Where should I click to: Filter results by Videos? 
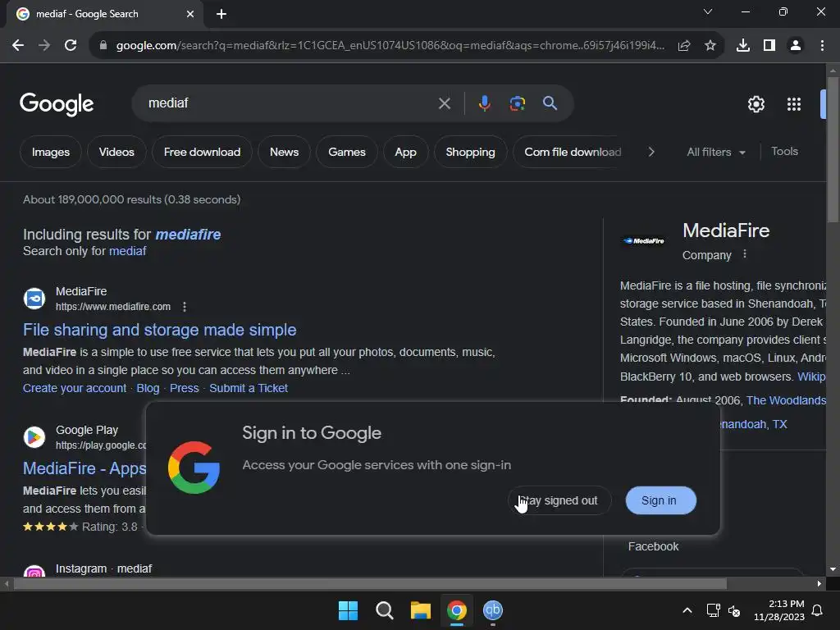pos(116,152)
